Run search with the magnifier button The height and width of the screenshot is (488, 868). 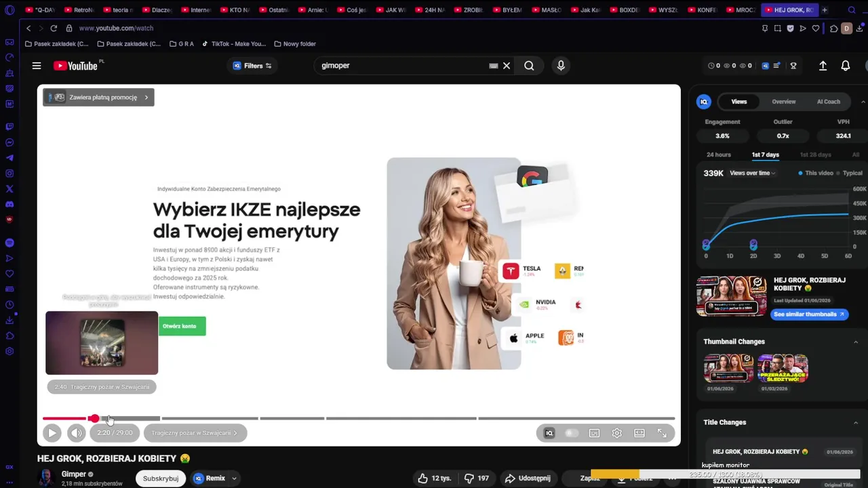coord(529,66)
